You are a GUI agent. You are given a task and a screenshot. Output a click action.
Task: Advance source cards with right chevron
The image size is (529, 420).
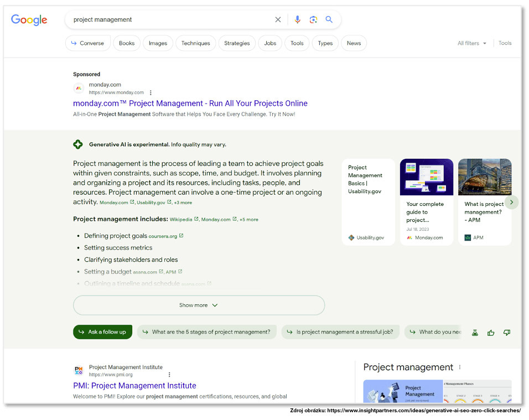511,202
